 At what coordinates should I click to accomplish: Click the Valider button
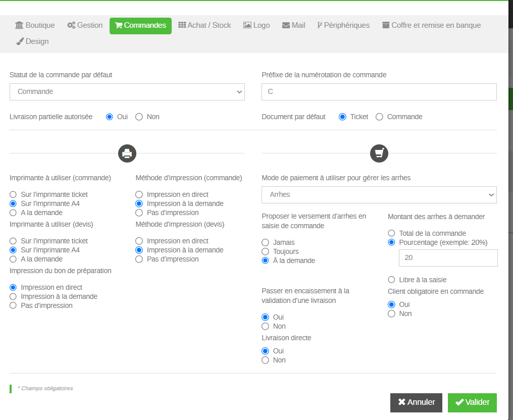tap(472, 402)
